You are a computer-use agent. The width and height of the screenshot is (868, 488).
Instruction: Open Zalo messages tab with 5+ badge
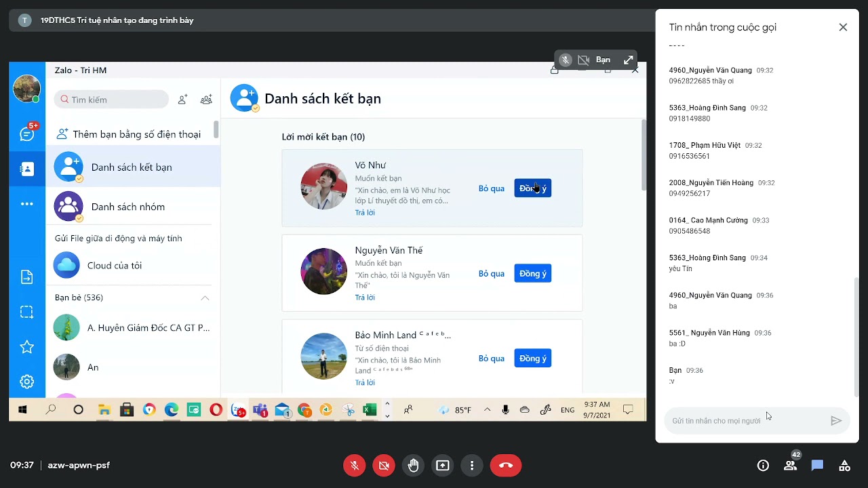click(27, 134)
